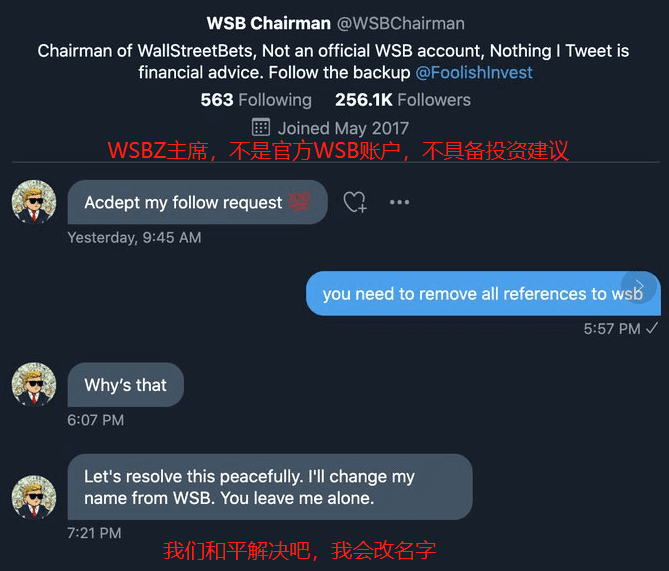Click the checkmark next to 5:57 PM
Image resolution: width=669 pixels, height=571 pixels.
click(652, 328)
